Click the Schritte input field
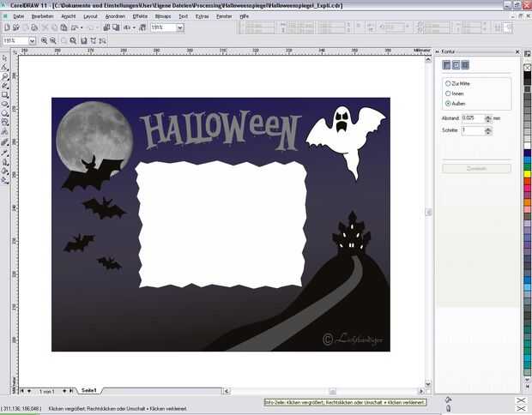The image size is (532, 415). [473, 130]
